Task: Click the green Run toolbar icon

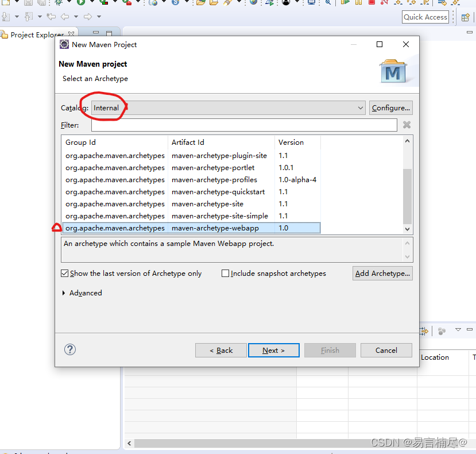Action: 81,2
